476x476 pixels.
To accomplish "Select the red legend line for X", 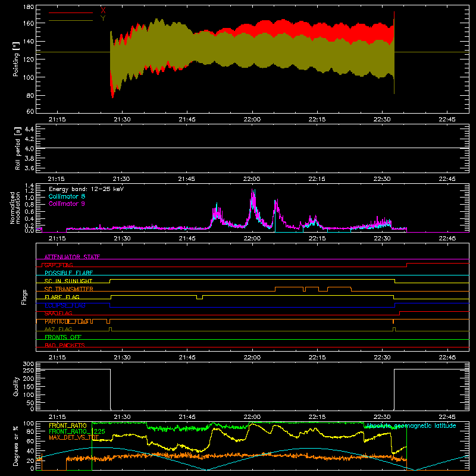I will [x=71, y=12].
